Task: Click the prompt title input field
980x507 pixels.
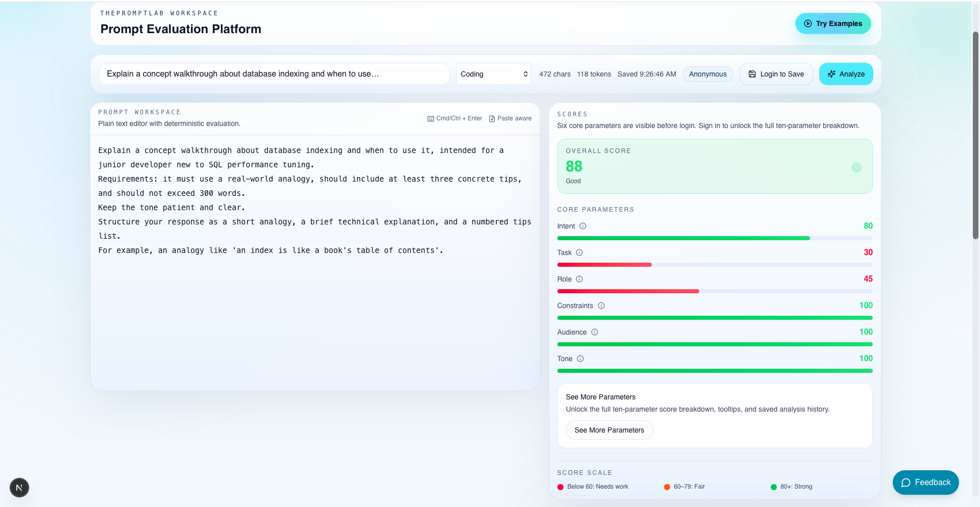Action: [x=274, y=74]
